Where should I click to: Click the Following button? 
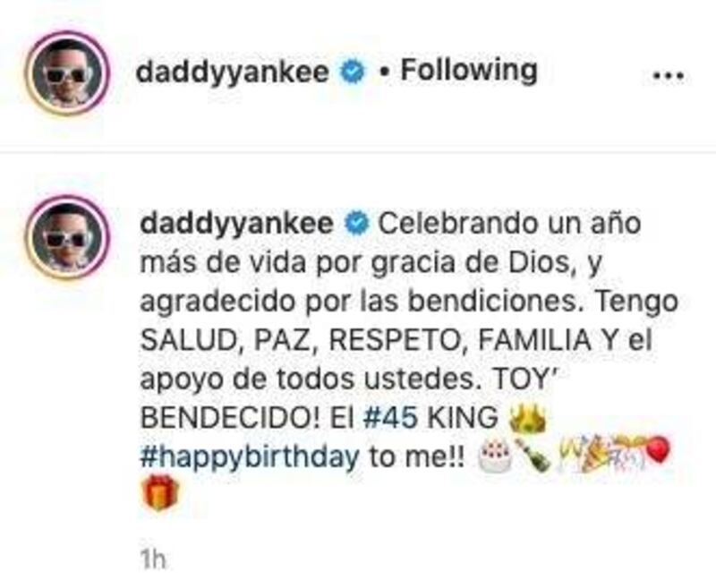tap(468, 71)
